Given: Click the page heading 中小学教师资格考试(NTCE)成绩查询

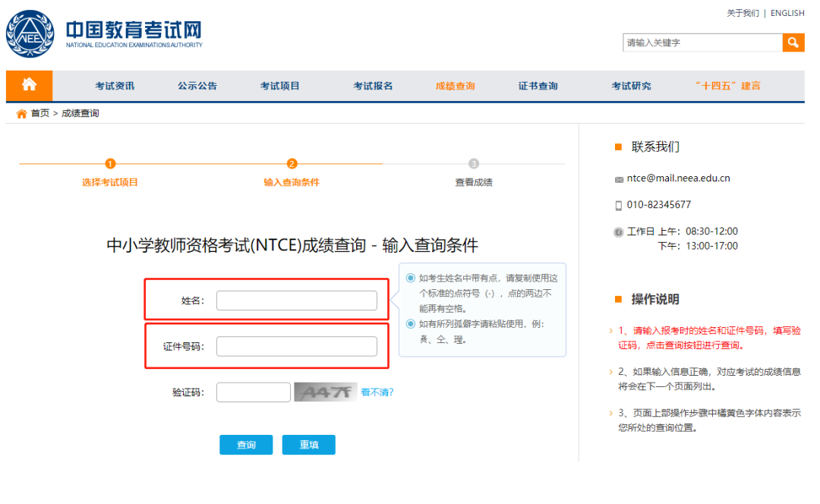Looking at the screenshot, I should coord(236,245).
